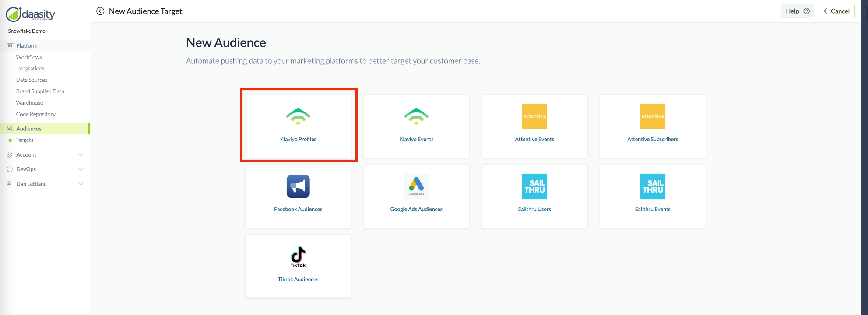The image size is (868, 315).
Task: Pick the Sailthru Users logo icon
Action: 534,186
